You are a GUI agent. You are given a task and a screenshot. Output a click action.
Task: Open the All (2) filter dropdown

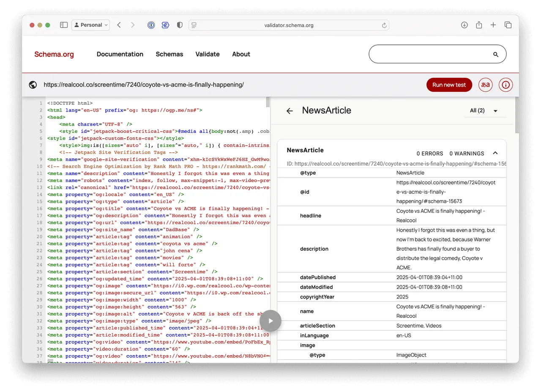click(x=485, y=111)
